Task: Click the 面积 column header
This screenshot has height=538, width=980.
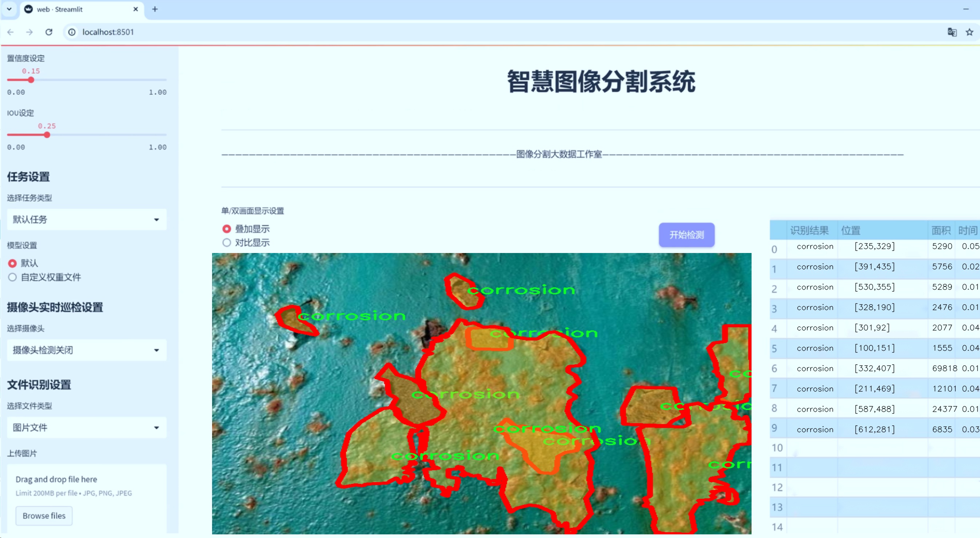Action: [x=941, y=230]
